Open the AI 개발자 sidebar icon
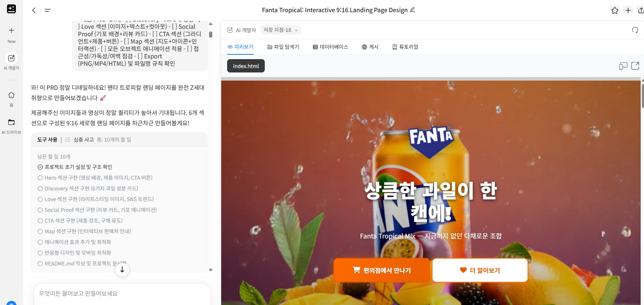This screenshot has width=644, height=305. (11, 58)
